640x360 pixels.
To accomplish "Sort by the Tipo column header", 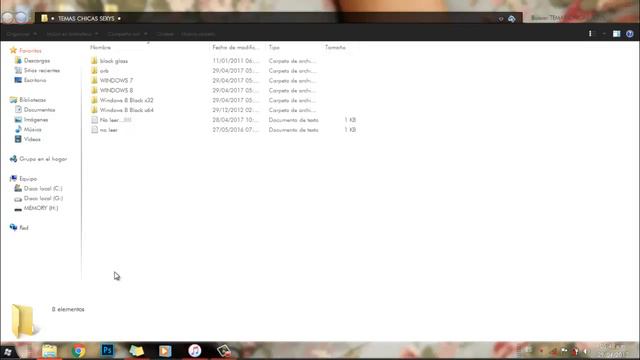I will coord(274,47).
